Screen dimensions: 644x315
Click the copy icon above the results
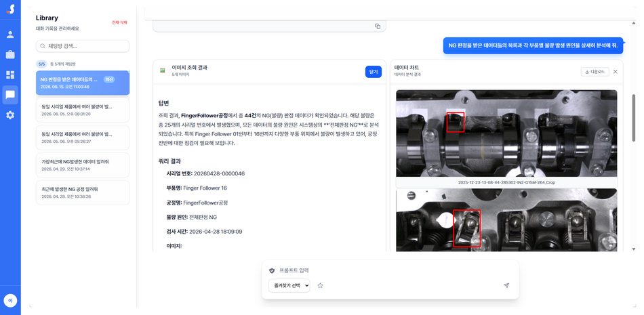click(x=378, y=26)
